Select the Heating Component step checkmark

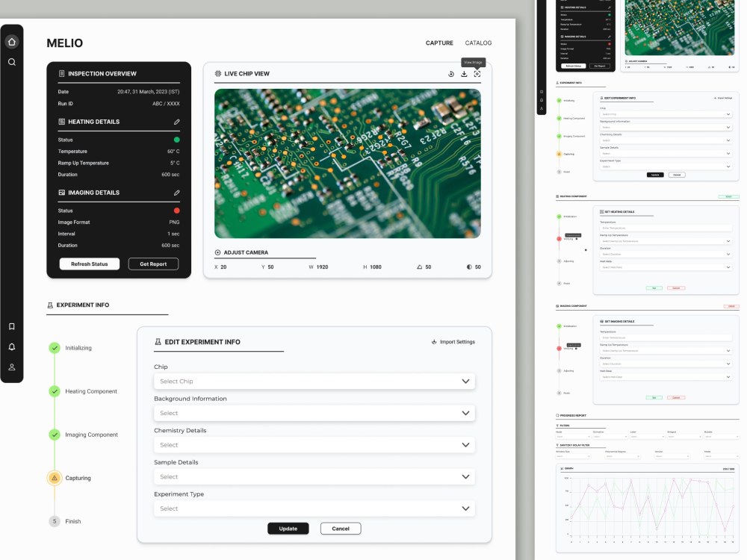pos(55,391)
